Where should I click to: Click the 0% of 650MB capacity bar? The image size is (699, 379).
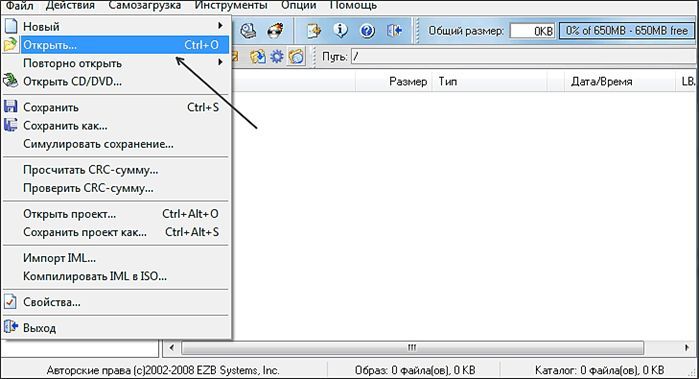627,31
